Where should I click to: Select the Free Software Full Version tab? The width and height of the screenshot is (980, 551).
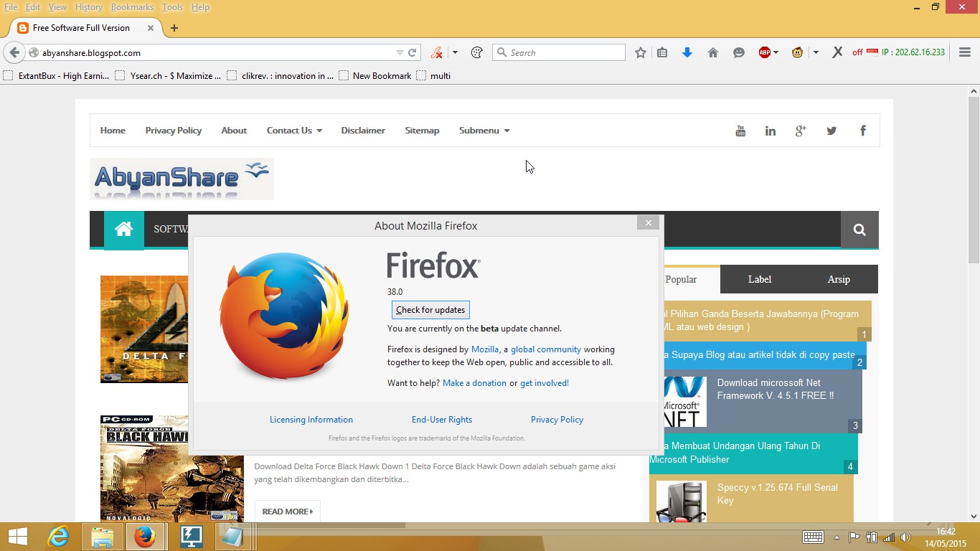click(x=86, y=28)
